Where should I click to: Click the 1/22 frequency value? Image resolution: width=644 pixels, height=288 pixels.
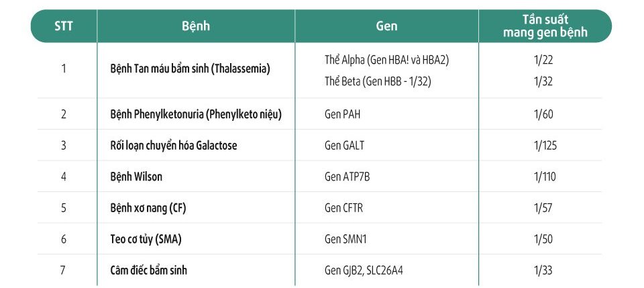coord(543,60)
